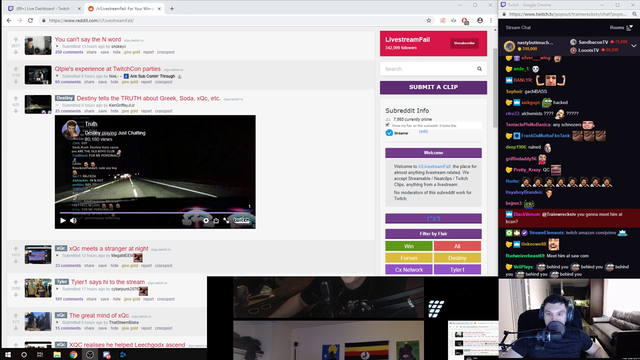Open Rooms in the Twitch chat popout

click(x=621, y=28)
